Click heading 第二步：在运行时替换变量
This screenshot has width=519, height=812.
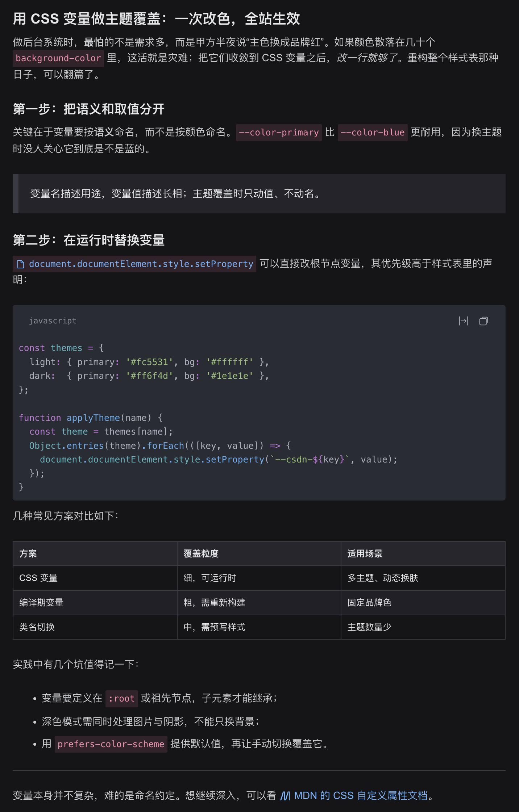coord(89,240)
